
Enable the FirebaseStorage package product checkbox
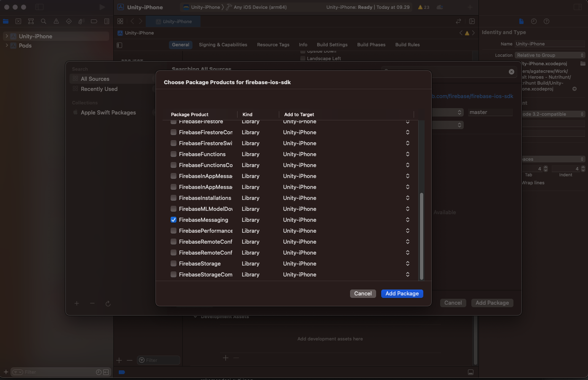point(174,263)
